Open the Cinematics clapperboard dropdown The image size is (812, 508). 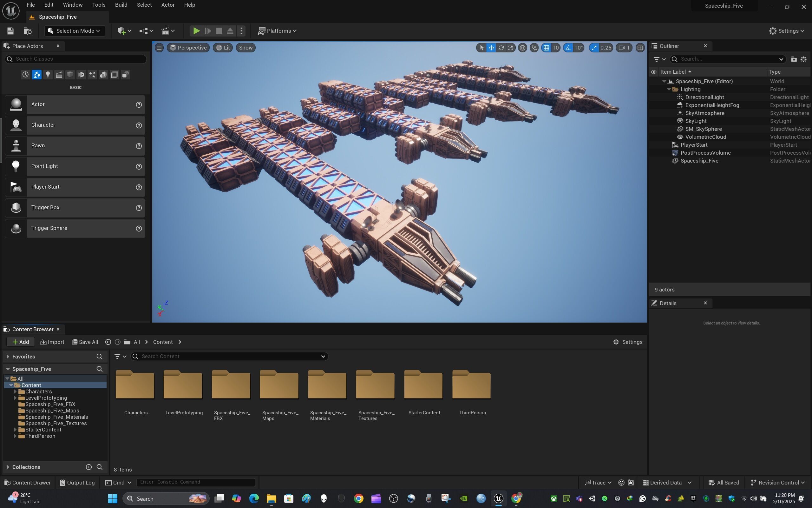click(x=168, y=31)
